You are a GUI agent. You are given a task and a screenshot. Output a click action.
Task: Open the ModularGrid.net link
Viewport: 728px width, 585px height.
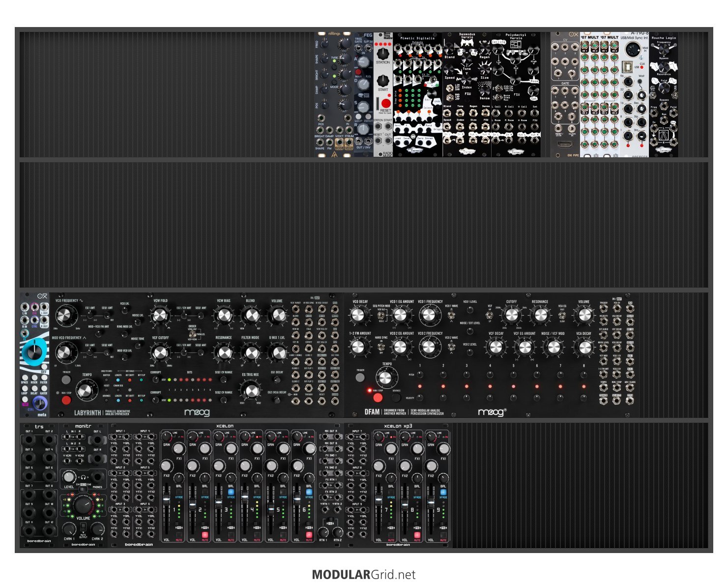click(x=364, y=575)
